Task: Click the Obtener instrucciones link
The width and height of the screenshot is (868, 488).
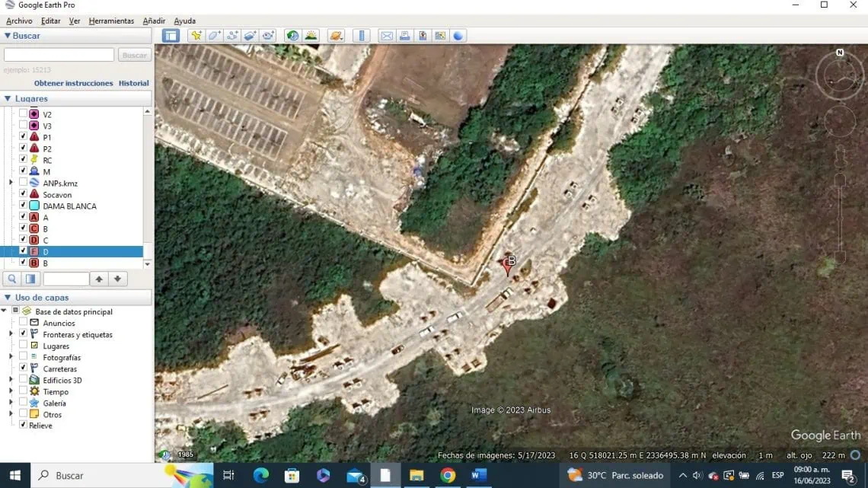Action: pos(73,83)
